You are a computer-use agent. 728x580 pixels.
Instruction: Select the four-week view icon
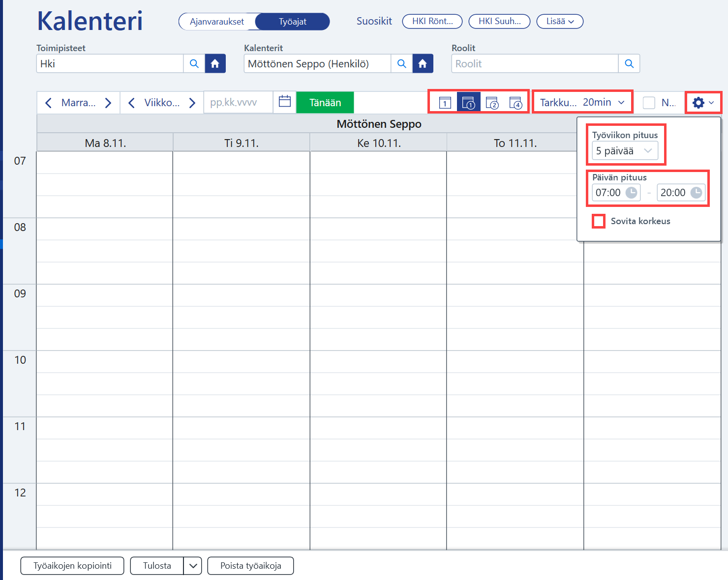click(516, 103)
